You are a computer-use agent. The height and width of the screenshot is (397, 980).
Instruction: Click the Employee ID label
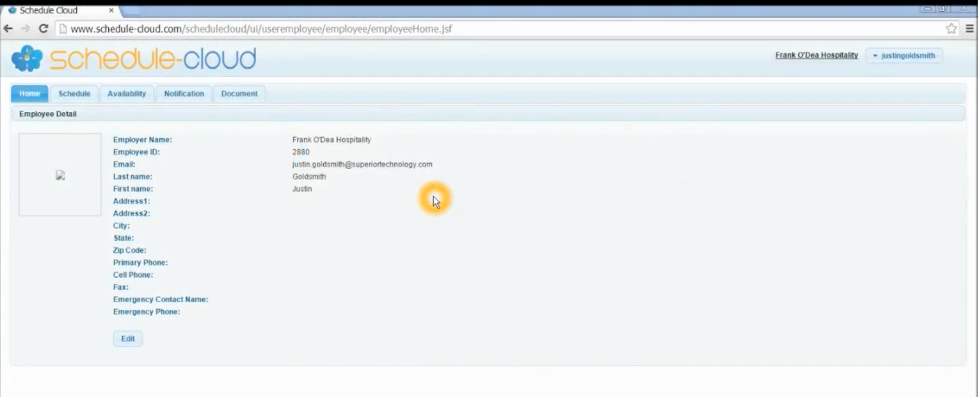tap(136, 152)
